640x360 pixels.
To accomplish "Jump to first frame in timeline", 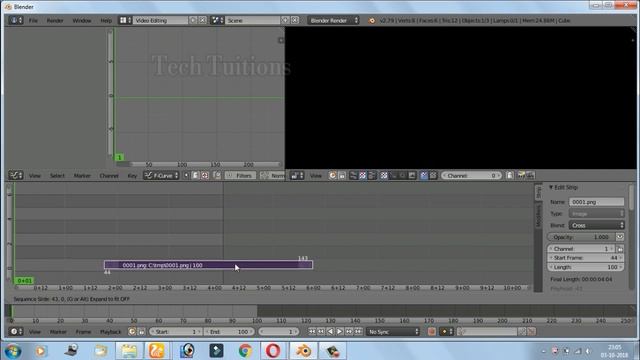I will pyautogui.click(x=312, y=332).
